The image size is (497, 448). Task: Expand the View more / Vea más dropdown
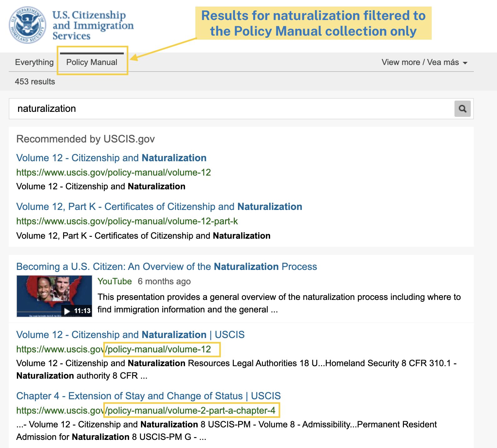pos(424,62)
